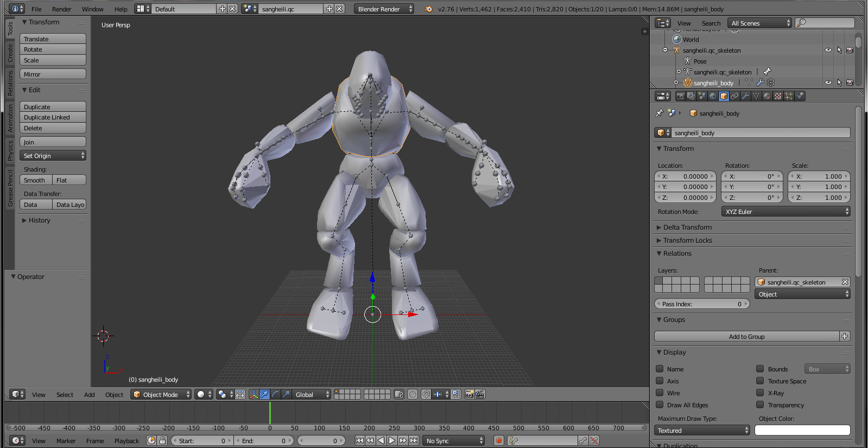Tick the Name checkbox under Display
This screenshot has height=448, width=868.
point(660,369)
